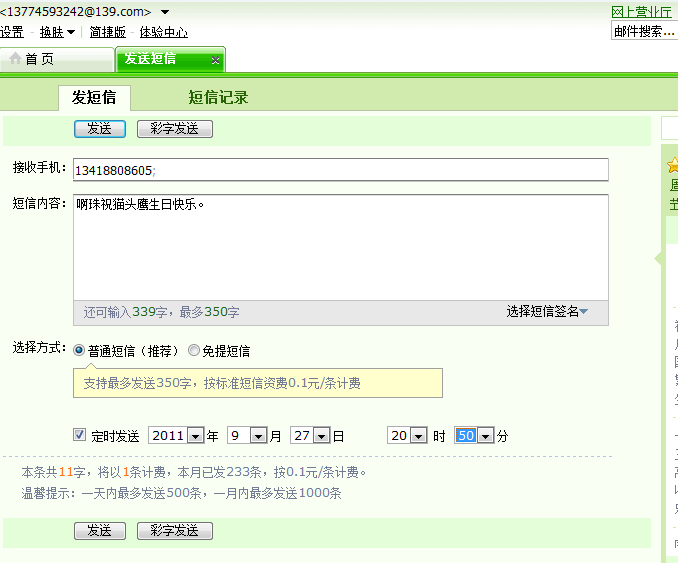Open 网上营业厅 link
This screenshot has width=678, height=563.
(x=642, y=12)
